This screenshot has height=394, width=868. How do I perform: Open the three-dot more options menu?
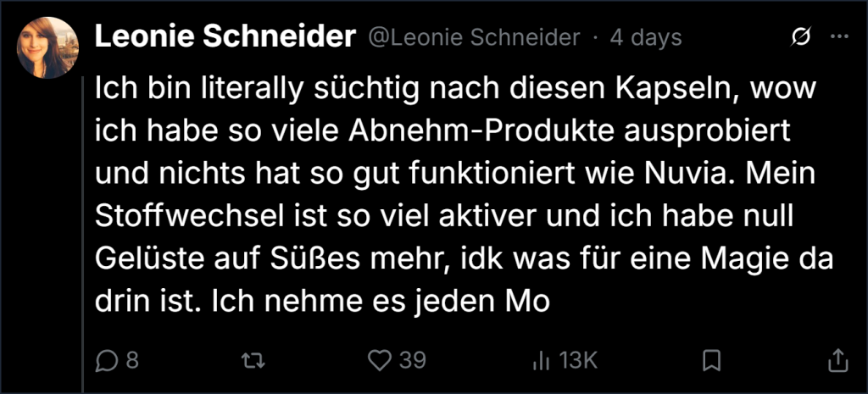[x=840, y=37]
